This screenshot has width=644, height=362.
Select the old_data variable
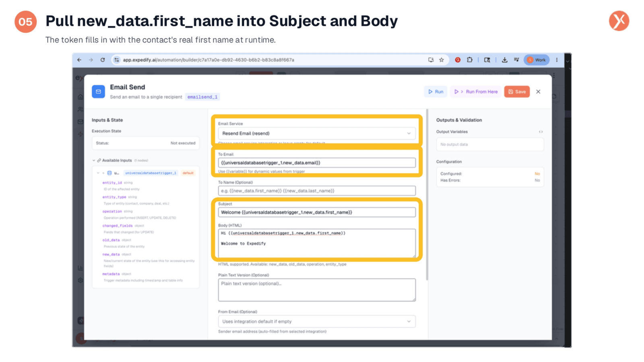[111, 240]
